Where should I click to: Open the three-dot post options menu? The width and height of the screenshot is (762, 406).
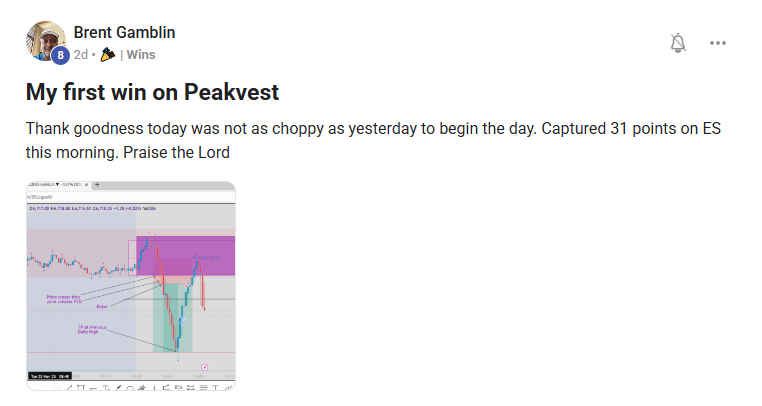(718, 43)
